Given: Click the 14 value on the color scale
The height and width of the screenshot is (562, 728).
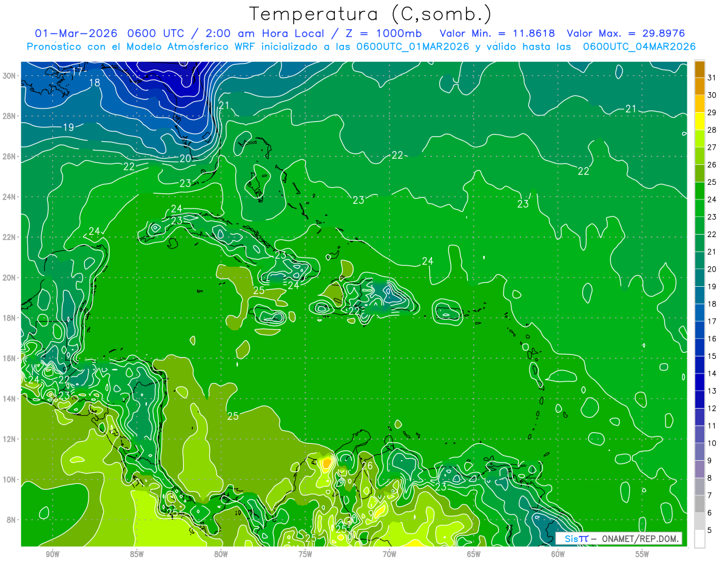Looking at the screenshot, I should pos(712,373).
